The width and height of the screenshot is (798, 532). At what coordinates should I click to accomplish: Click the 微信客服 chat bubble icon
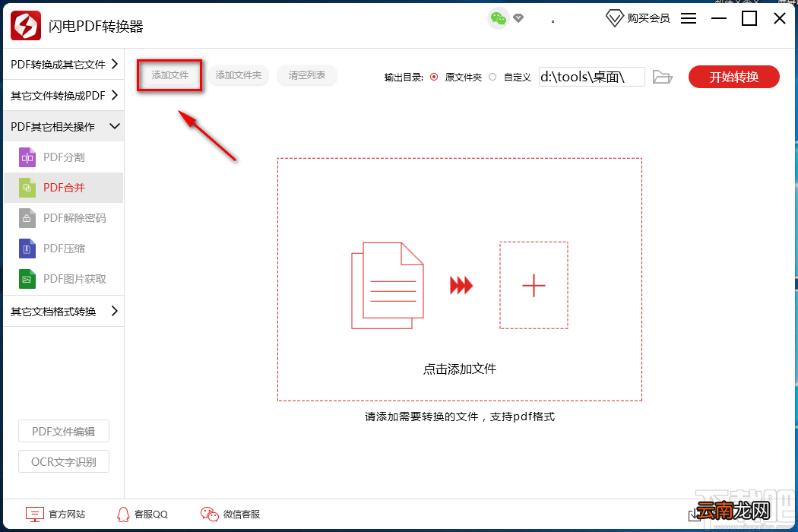tap(209, 515)
